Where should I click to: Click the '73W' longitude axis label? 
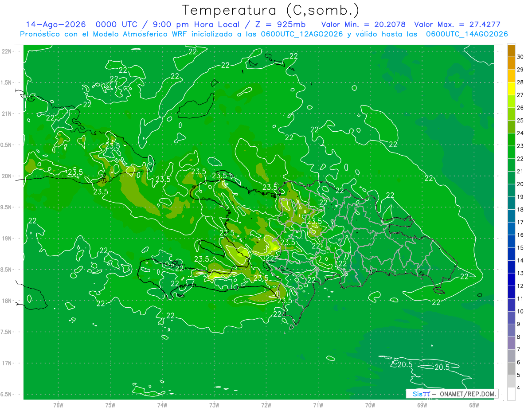pos(214,405)
